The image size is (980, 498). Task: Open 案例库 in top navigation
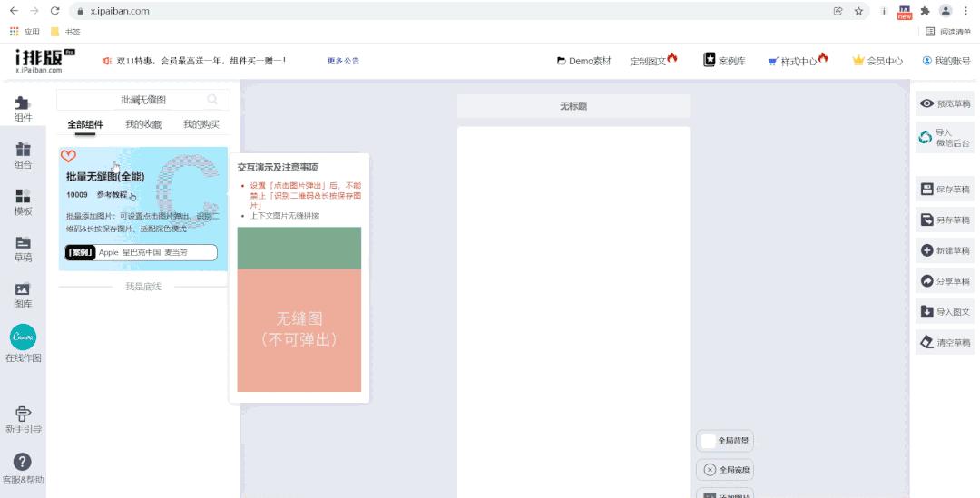coord(724,60)
